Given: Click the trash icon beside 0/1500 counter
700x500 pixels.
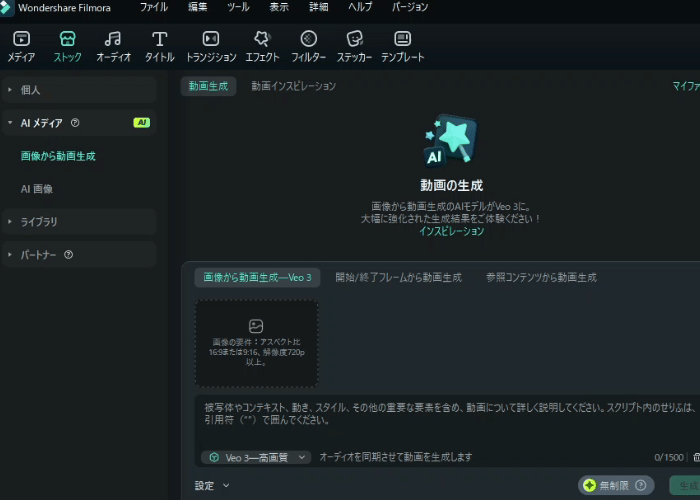Looking at the screenshot, I should [x=696, y=457].
